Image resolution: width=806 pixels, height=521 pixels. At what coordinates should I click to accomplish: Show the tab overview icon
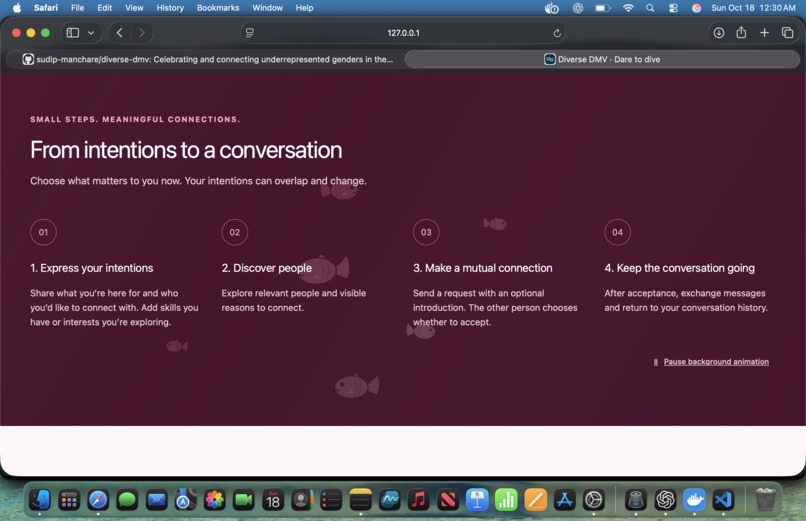(x=787, y=33)
